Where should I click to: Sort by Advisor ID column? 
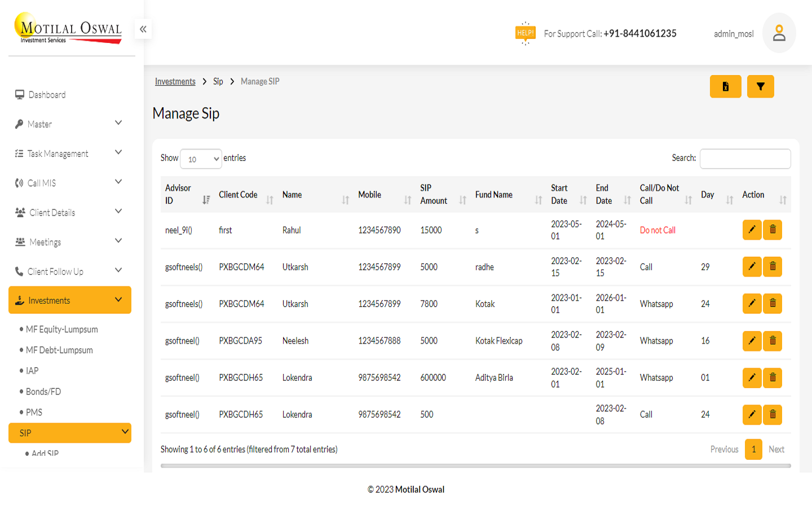pyautogui.click(x=187, y=194)
